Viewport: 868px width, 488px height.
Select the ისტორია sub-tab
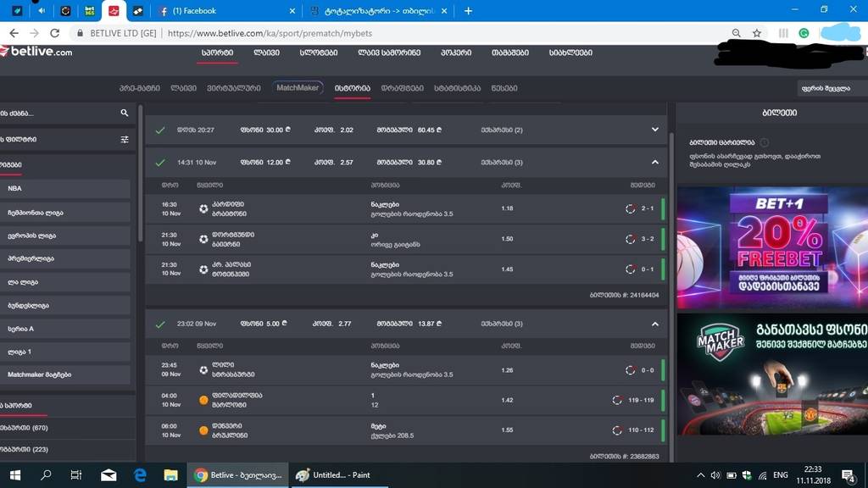click(352, 88)
